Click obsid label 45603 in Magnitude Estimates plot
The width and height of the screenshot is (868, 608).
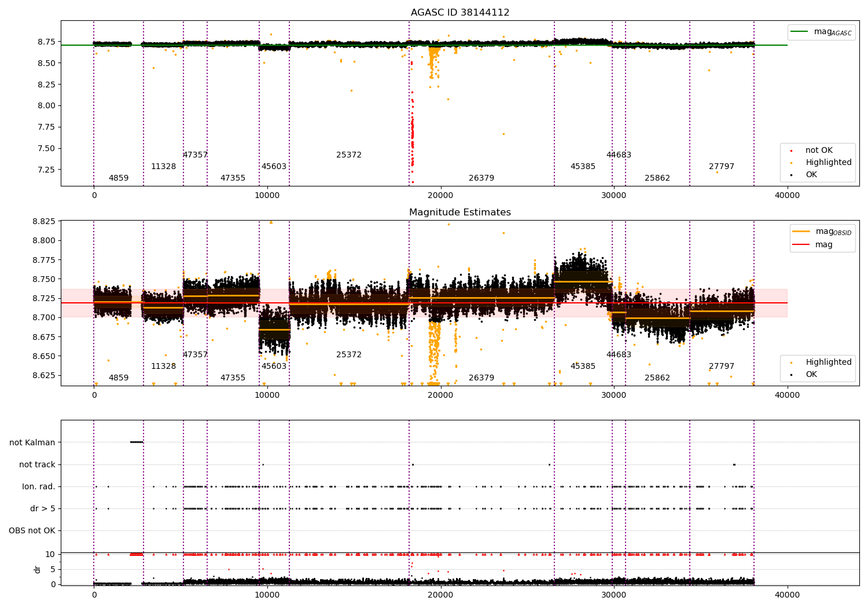[274, 367]
